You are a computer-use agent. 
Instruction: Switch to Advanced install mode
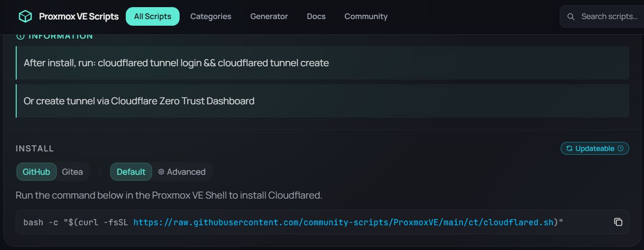(182, 172)
